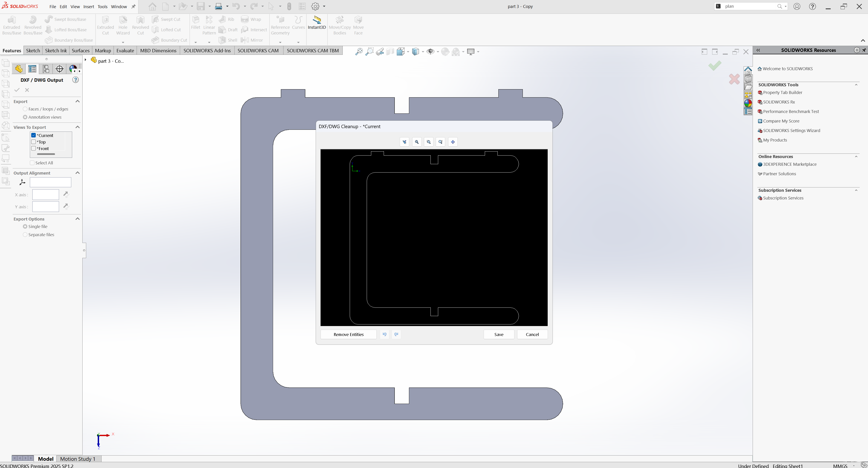Click the Remove Entities button

pyautogui.click(x=348, y=334)
